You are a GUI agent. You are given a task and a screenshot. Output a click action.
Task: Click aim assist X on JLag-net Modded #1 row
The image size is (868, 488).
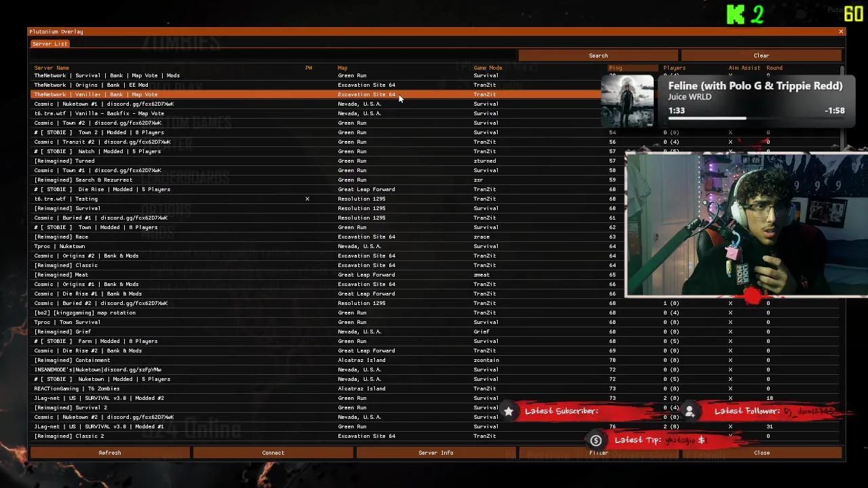pyautogui.click(x=730, y=426)
